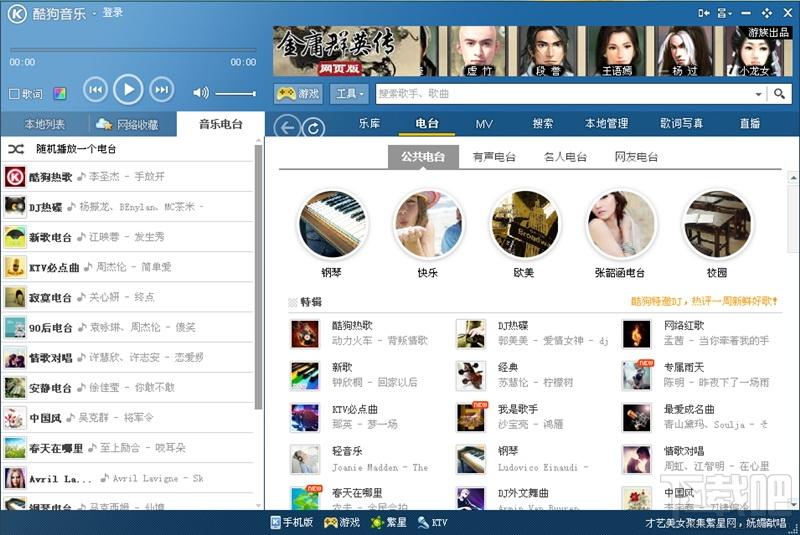800x535 pixels.
Task: Click the playback progress bar
Action: click(x=133, y=50)
